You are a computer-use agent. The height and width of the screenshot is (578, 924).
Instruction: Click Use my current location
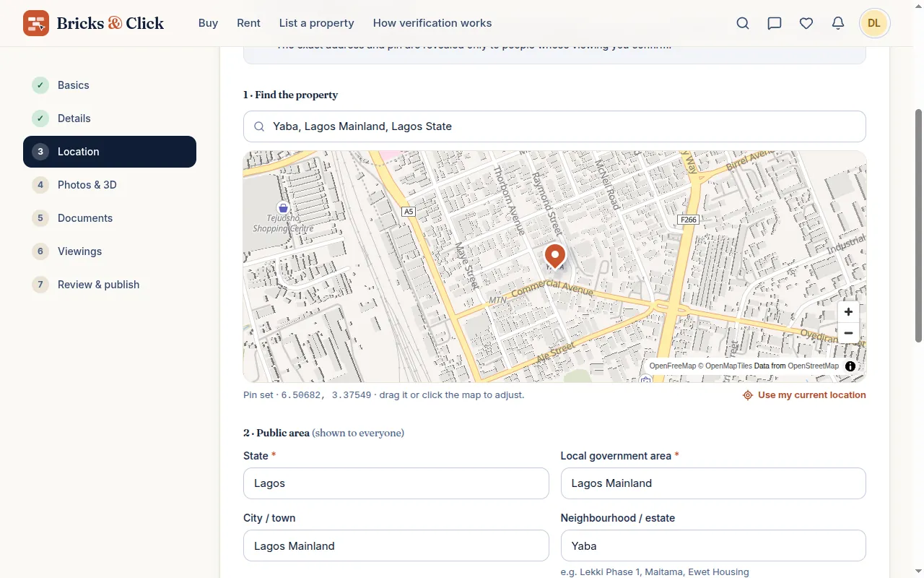click(x=804, y=395)
